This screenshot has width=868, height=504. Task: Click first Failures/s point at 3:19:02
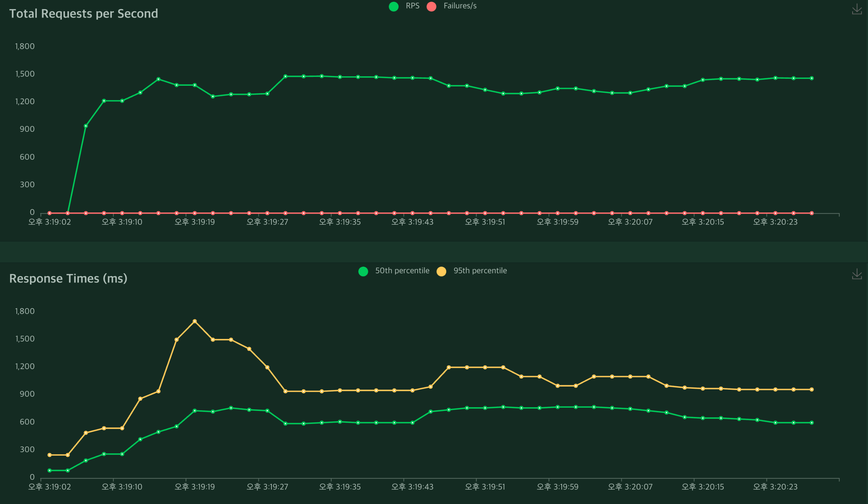(50, 213)
